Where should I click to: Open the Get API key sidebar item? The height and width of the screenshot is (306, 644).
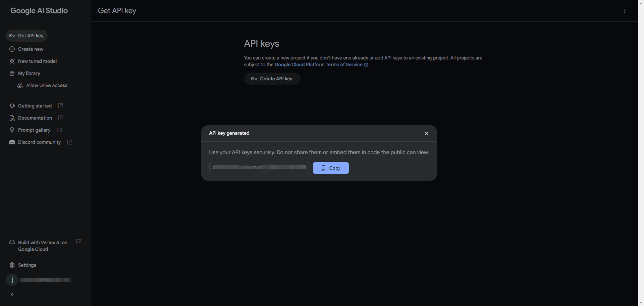point(27,36)
